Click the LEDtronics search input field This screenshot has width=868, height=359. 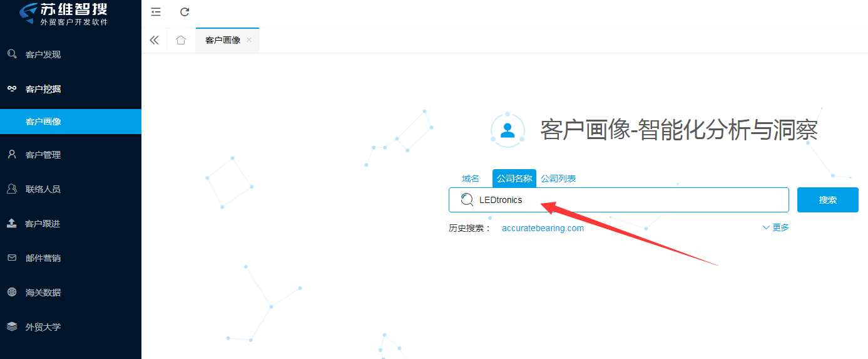pyautogui.click(x=626, y=200)
